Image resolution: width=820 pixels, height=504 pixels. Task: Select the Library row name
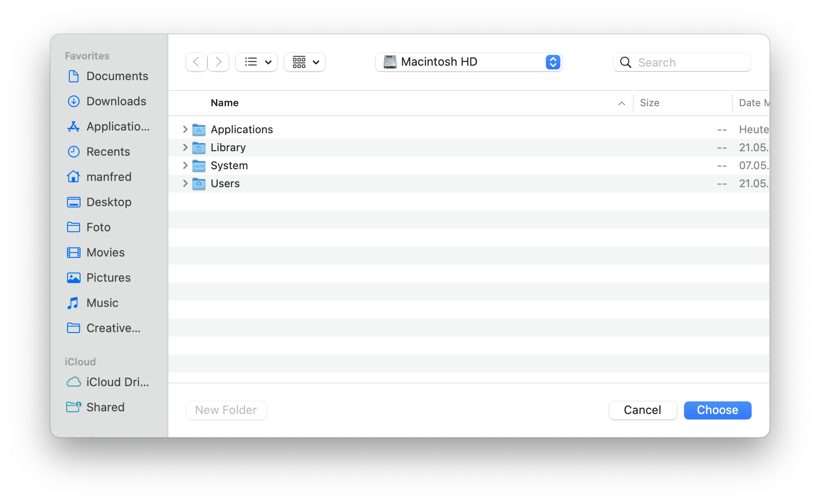tap(228, 148)
